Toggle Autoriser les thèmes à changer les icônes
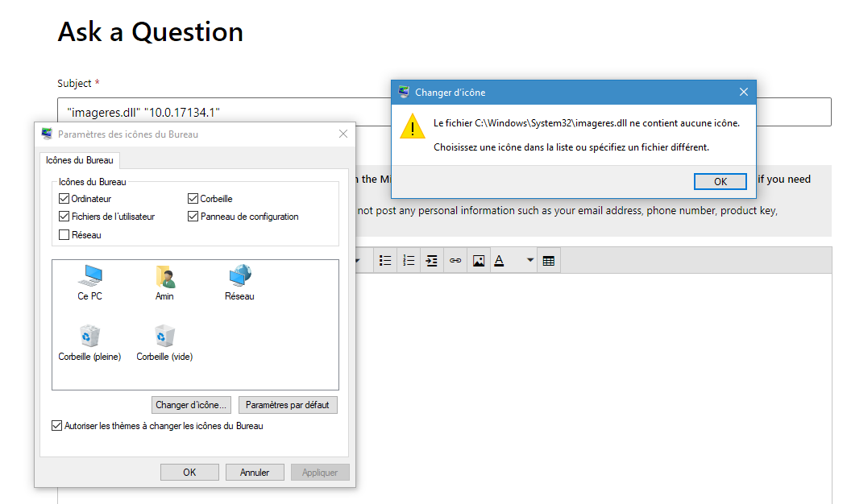The height and width of the screenshot is (504, 847). click(56, 426)
